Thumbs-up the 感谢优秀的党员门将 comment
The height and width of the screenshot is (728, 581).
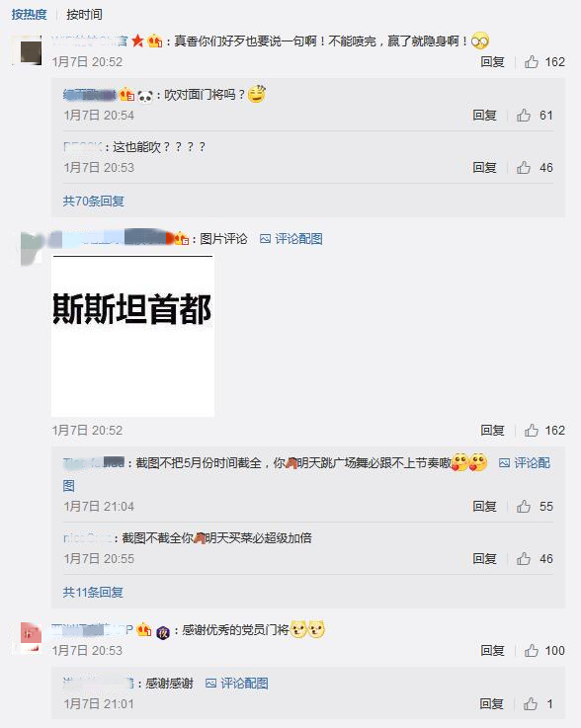(532, 651)
